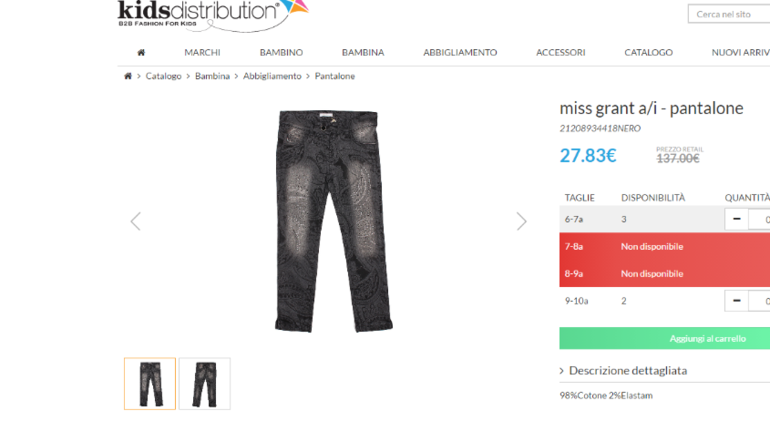
Task: Open the ACCESSORI menu
Action: pos(561,53)
